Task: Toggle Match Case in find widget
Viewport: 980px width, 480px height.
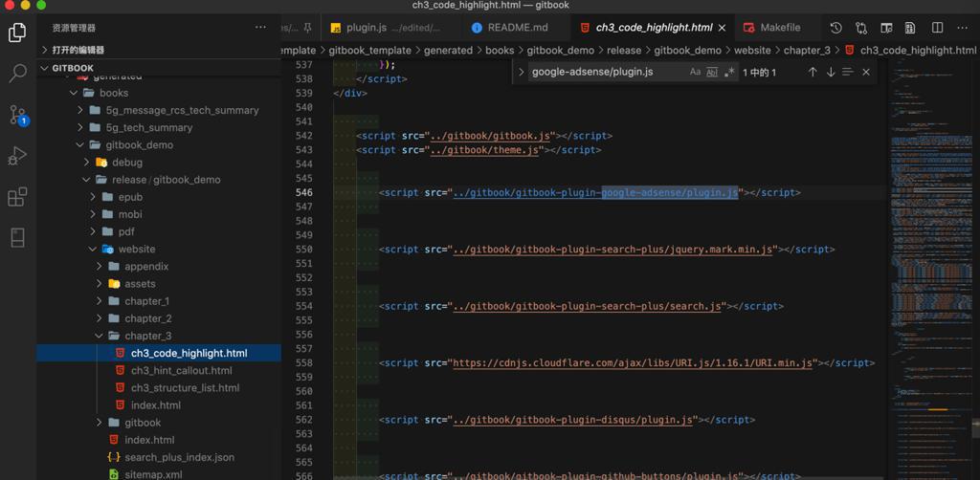Action: [695, 72]
